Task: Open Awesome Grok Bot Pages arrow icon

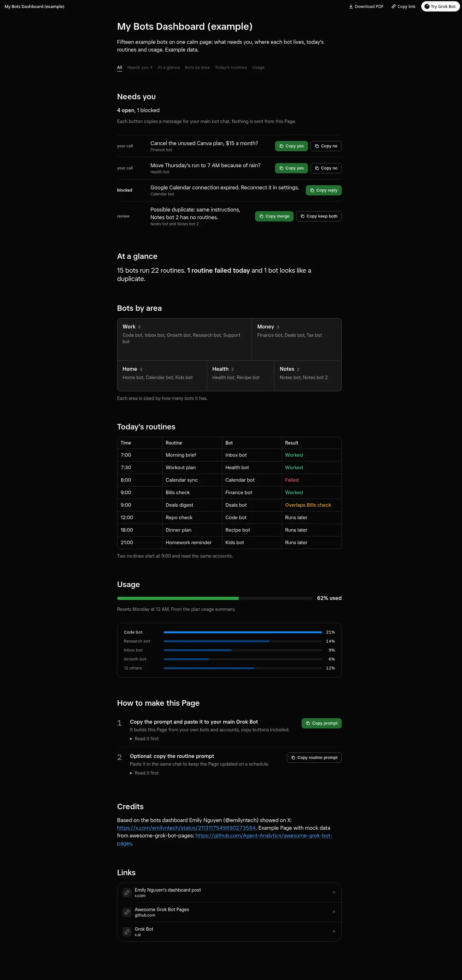Action: [333, 912]
